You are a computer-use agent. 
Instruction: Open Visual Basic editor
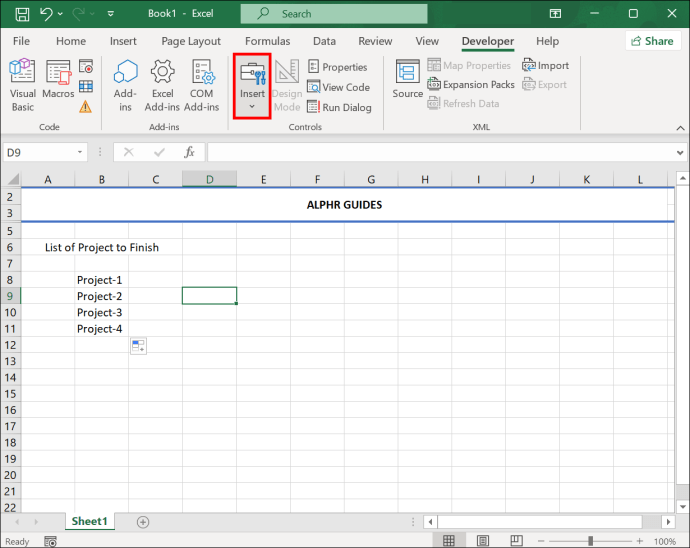pos(22,85)
